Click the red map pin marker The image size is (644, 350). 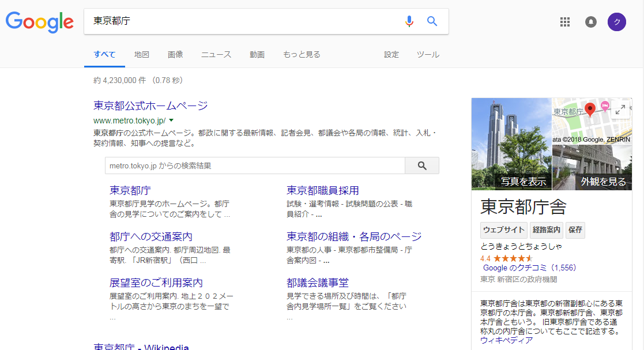click(x=590, y=110)
